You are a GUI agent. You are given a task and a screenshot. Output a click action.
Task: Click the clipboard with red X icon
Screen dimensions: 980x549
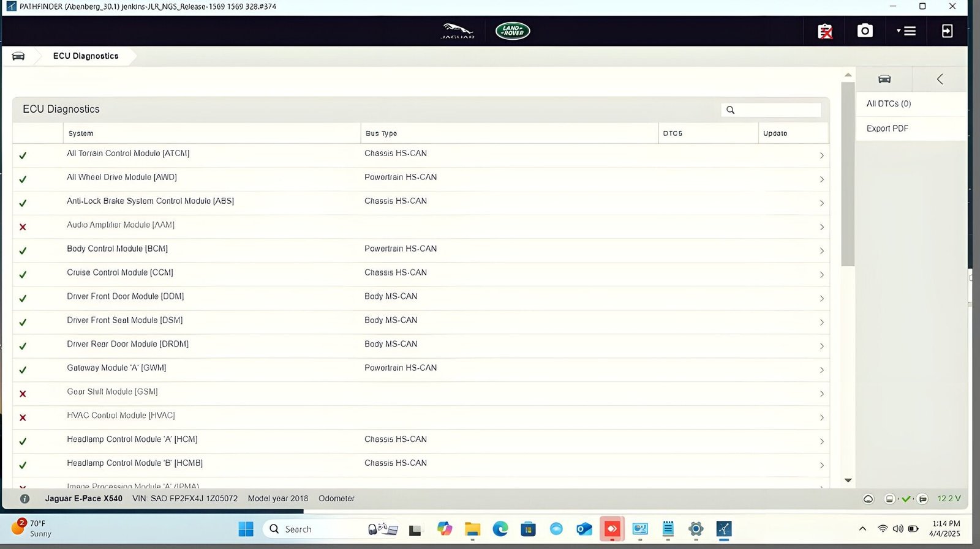point(825,31)
